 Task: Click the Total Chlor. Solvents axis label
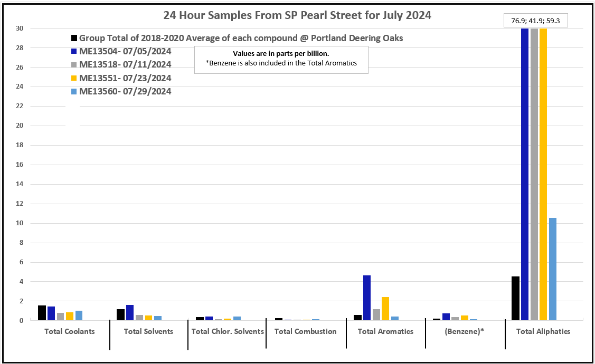228,331
